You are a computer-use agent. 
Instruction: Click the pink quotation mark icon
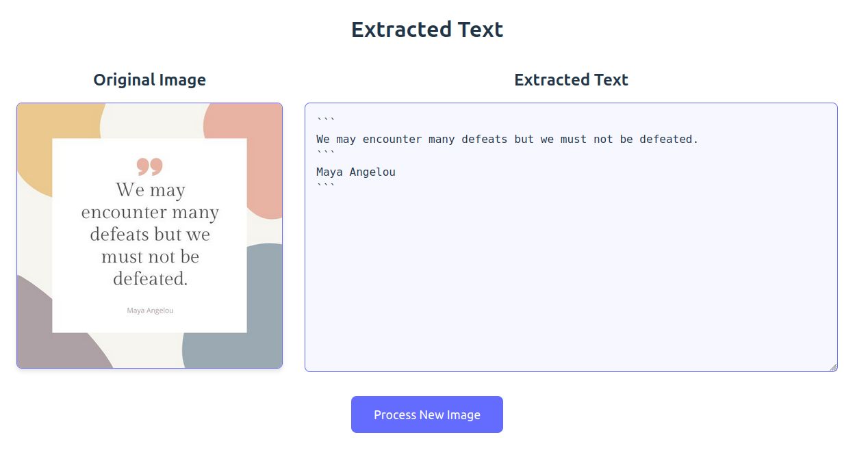(x=149, y=166)
